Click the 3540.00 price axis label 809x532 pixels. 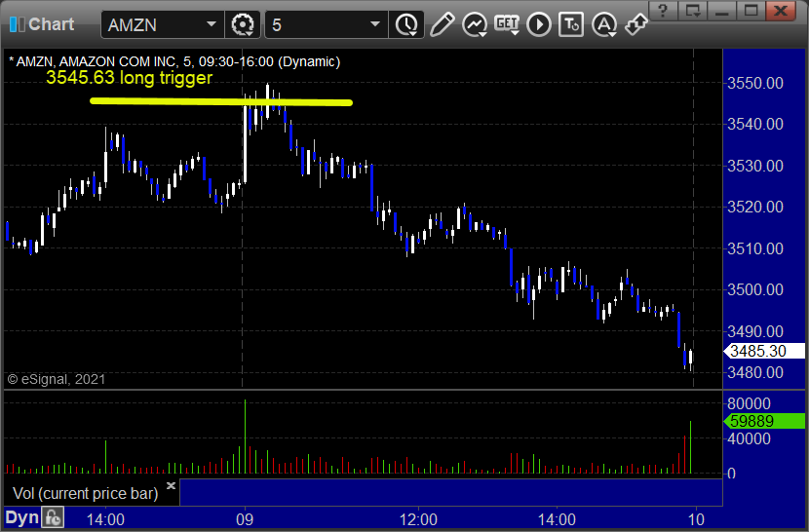[754, 124]
